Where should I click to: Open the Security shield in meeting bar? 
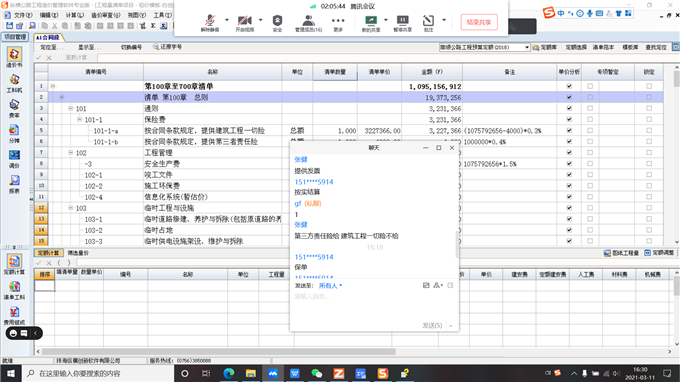click(278, 23)
